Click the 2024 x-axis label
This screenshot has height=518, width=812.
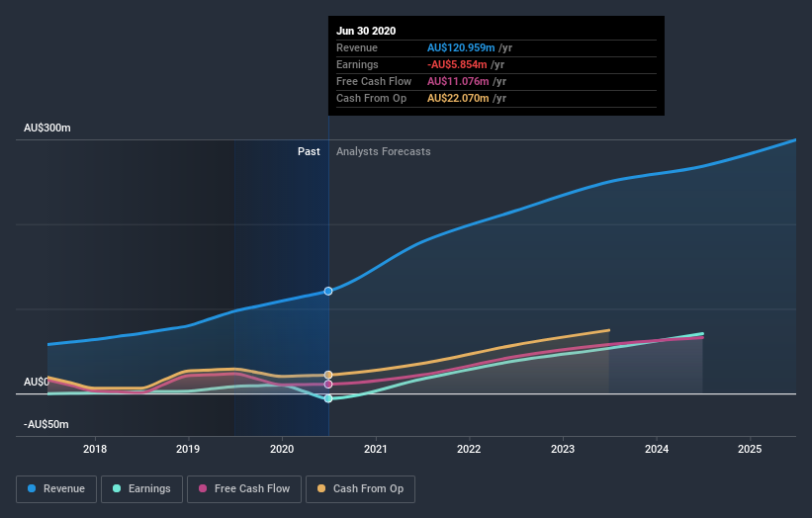(x=657, y=449)
